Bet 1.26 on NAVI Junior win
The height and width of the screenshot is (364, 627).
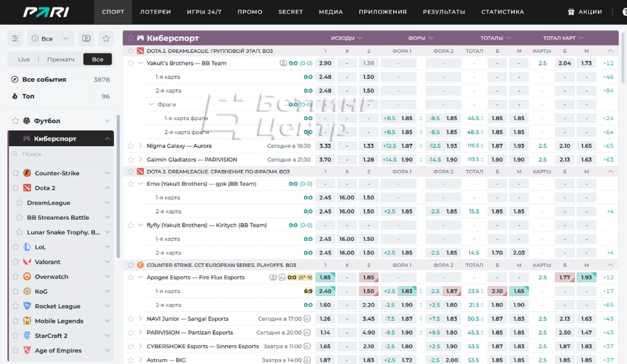(325, 319)
